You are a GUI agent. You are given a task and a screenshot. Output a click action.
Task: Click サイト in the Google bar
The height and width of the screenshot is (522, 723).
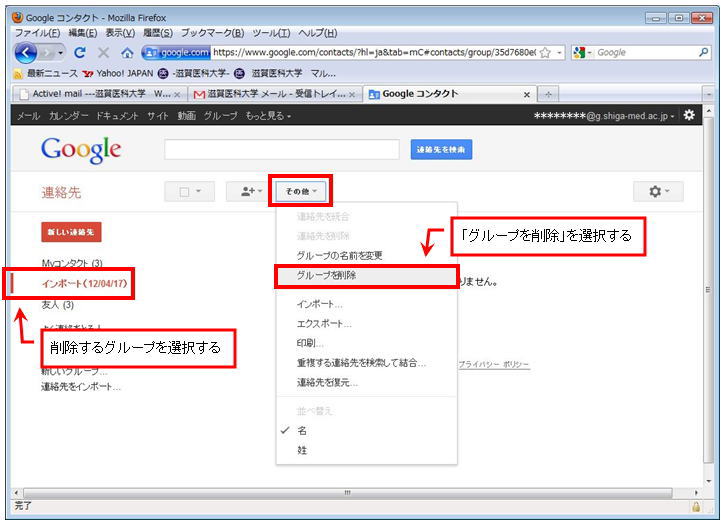pyautogui.click(x=158, y=116)
